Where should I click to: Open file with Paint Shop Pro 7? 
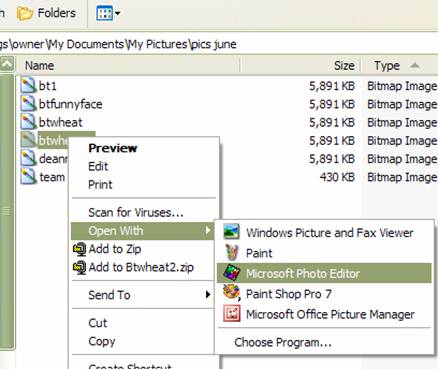[324, 294]
